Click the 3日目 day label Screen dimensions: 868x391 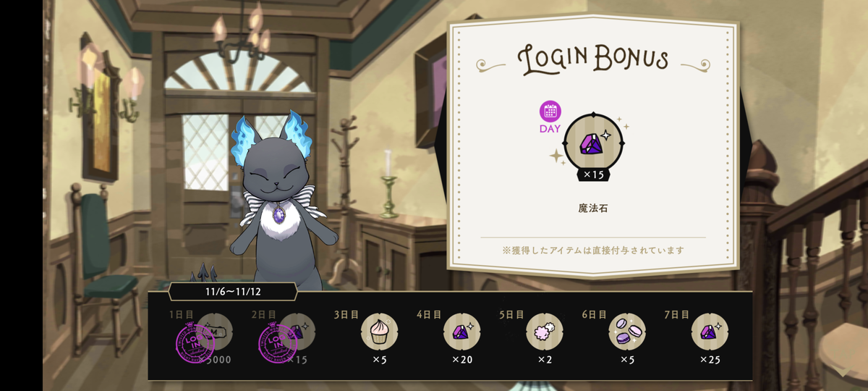pos(346,314)
